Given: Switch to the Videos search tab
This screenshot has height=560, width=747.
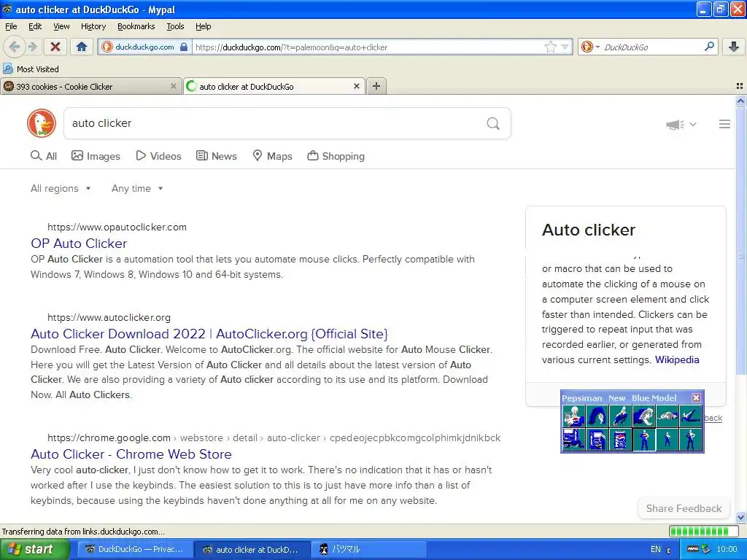Looking at the screenshot, I should 158,156.
